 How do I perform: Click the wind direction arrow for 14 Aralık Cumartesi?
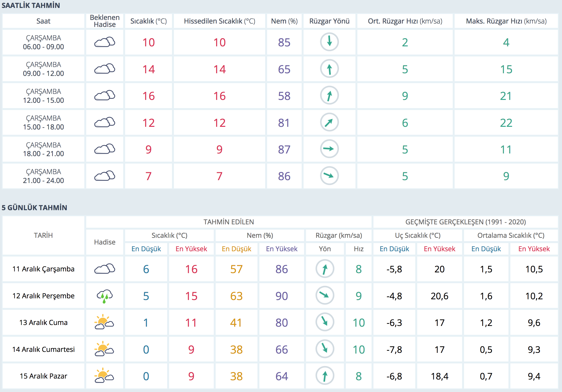[x=324, y=349]
